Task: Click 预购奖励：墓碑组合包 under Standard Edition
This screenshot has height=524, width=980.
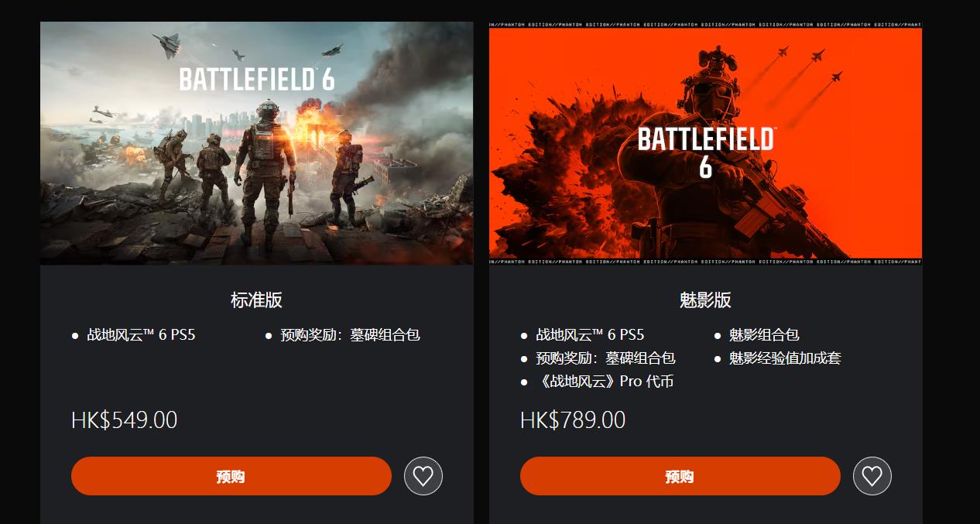Action: [x=350, y=335]
